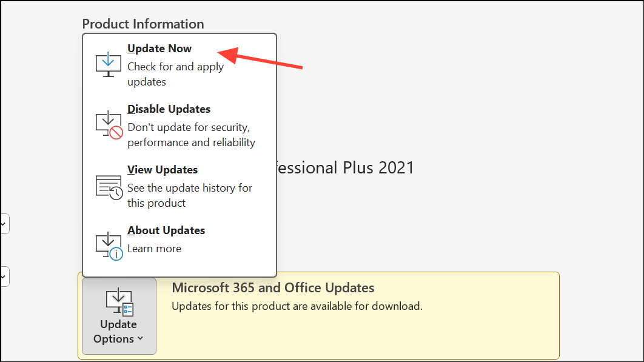The height and width of the screenshot is (362, 644).
Task: Select Update Now from the menu
Action: click(159, 48)
